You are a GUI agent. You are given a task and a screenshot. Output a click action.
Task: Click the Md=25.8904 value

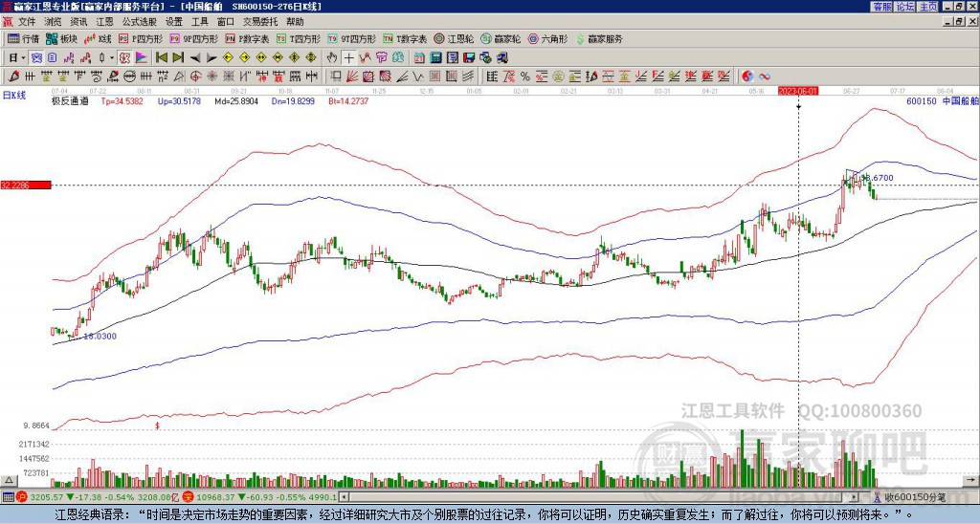(236, 100)
